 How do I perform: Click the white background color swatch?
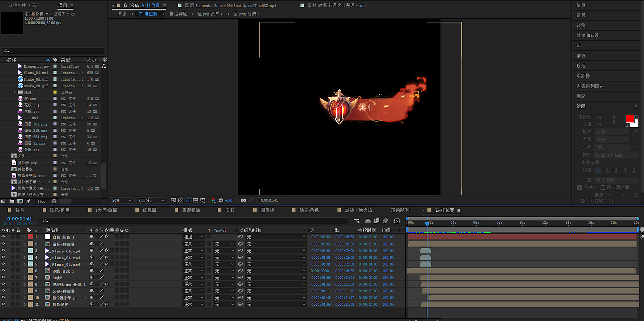[636, 125]
